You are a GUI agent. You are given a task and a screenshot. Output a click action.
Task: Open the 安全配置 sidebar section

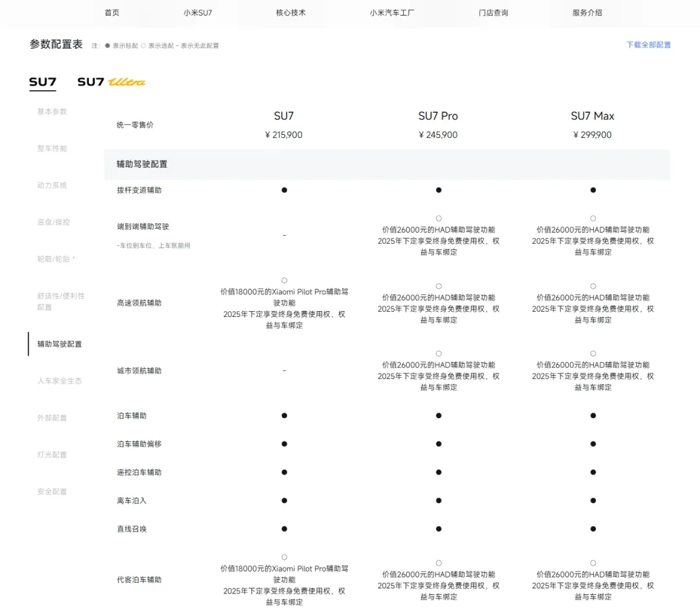[52, 491]
